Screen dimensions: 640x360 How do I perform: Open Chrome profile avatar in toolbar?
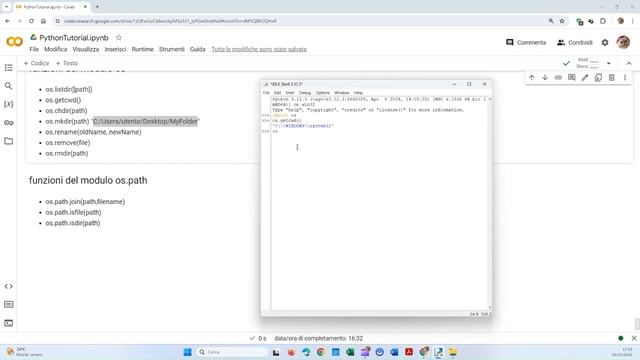(x=620, y=21)
